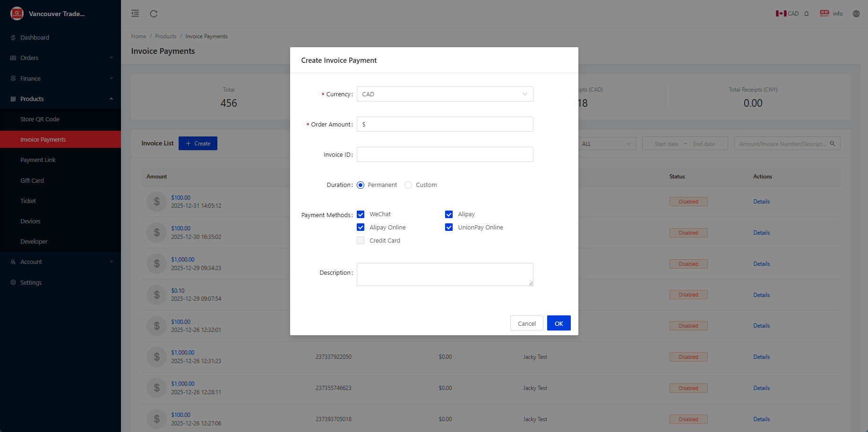
Task: Open the Payment Link menu item
Action: click(x=38, y=160)
